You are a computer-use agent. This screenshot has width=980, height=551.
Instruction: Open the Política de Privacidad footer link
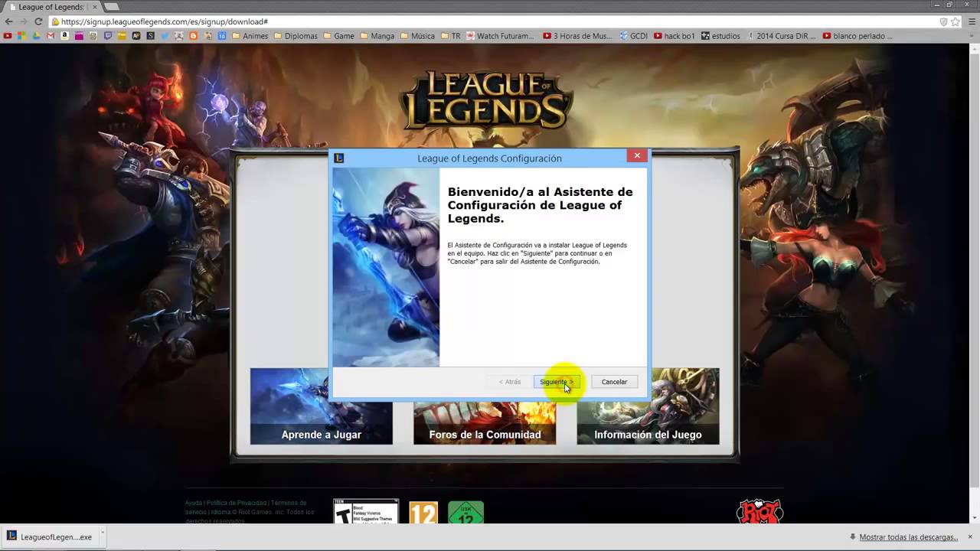coord(236,503)
